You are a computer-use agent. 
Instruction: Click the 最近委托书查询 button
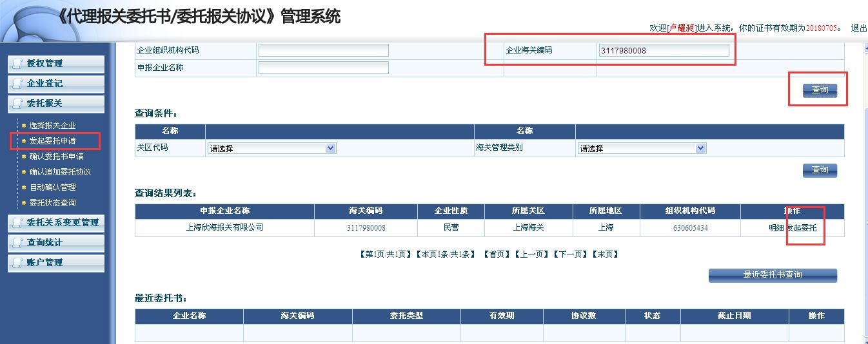[x=772, y=275]
